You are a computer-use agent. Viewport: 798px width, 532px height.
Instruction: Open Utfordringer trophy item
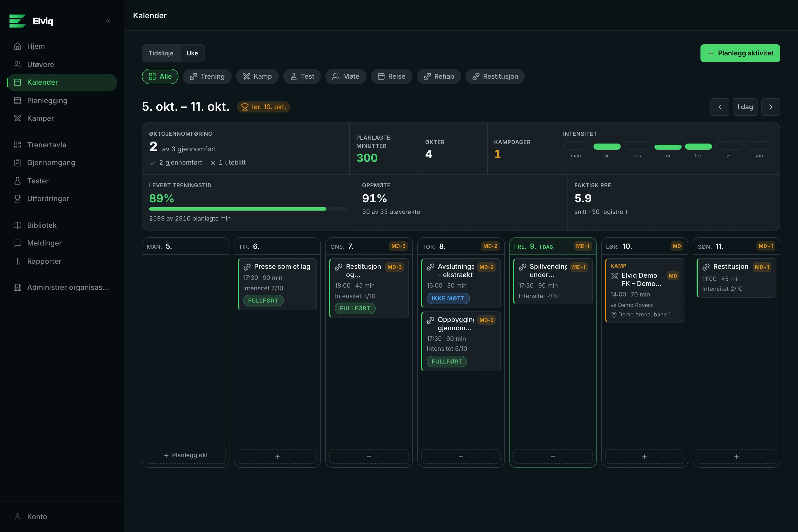pyautogui.click(x=62, y=198)
